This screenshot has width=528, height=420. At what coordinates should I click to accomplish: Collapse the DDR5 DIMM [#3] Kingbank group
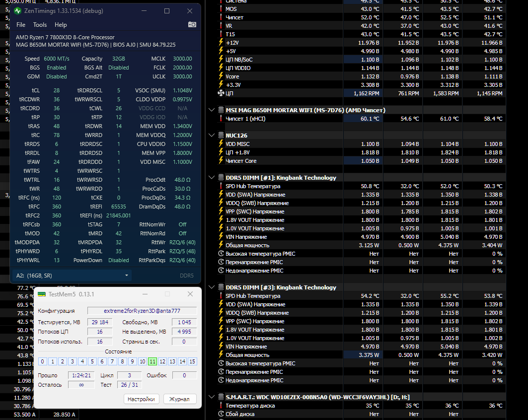click(212, 287)
